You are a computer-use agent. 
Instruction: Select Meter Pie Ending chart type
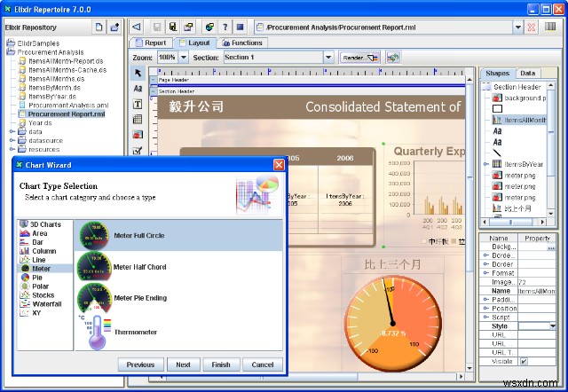click(x=178, y=298)
